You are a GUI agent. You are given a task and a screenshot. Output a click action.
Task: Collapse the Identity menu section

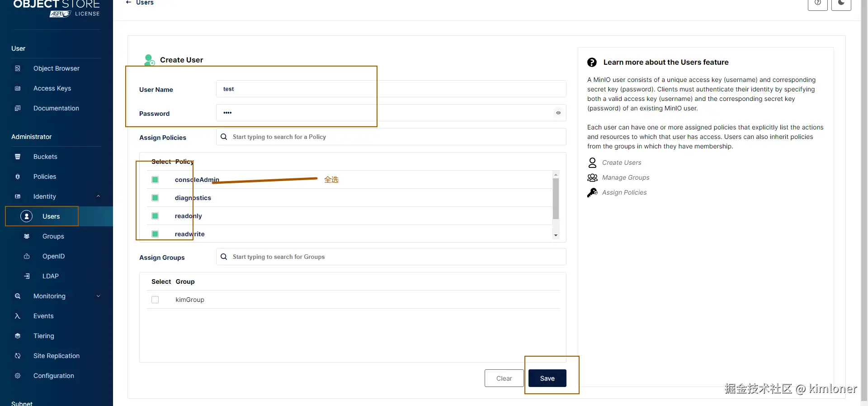[98, 196]
